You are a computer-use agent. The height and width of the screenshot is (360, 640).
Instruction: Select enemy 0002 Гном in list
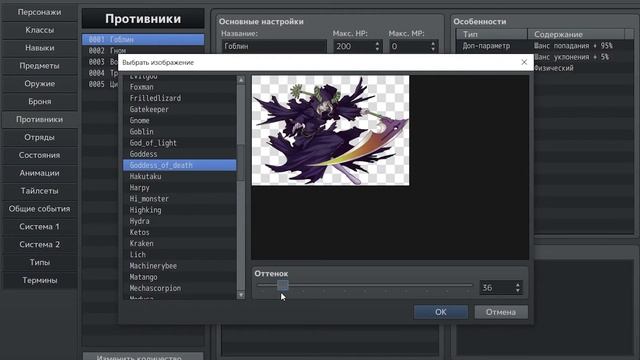[143, 51]
